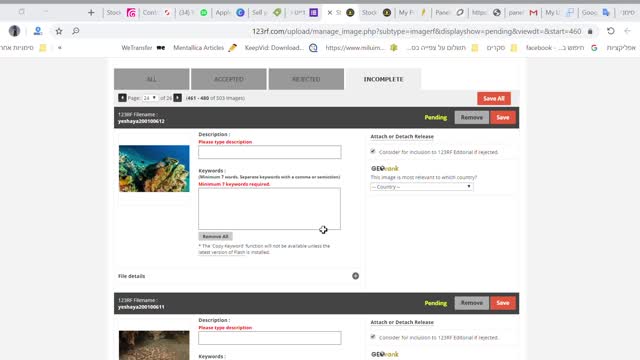
Task: Switch to the Panel tab
Action: pos(449,13)
